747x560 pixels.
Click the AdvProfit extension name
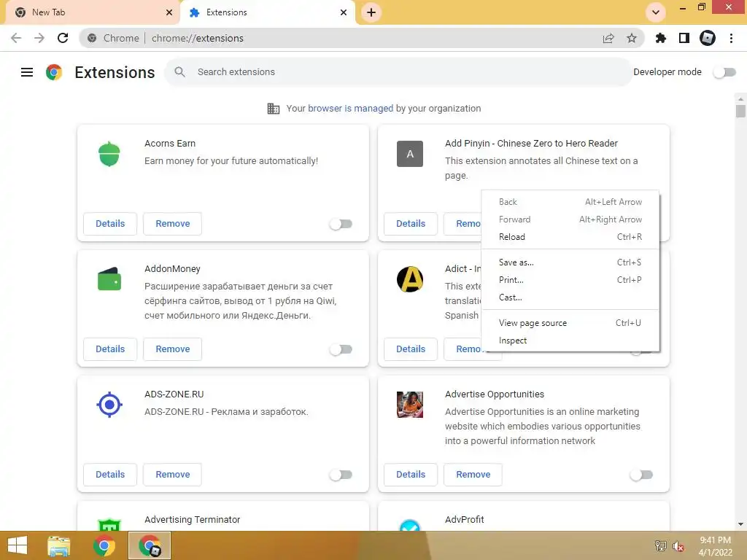[465, 519]
